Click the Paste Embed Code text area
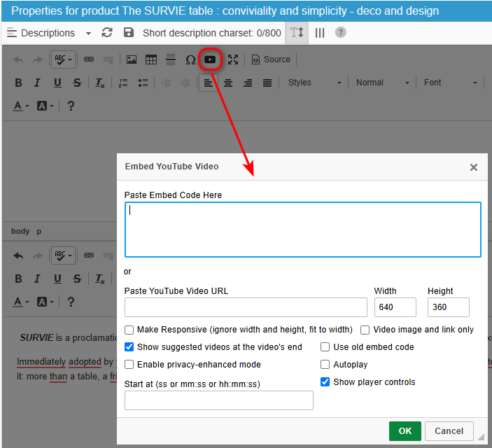Viewport: 492px width, 448px height. pyautogui.click(x=303, y=230)
